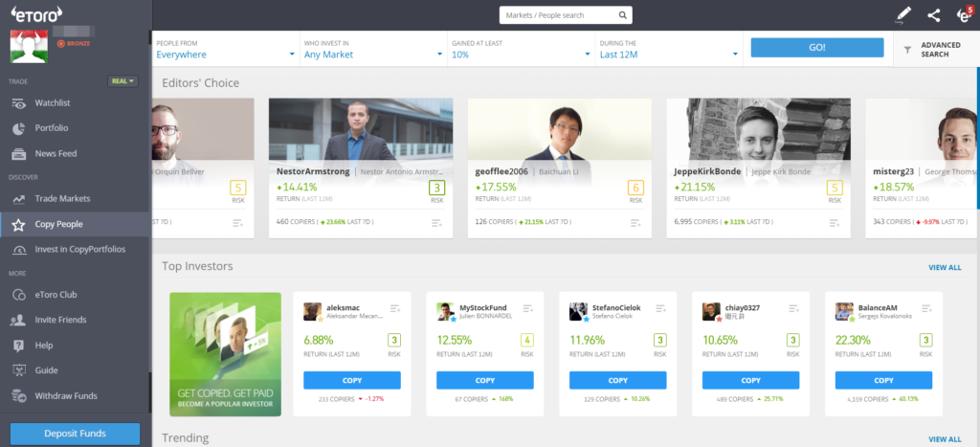Click the News Feed sidebar icon
The height and width of the screenshot is (447, 980).
(18, 154)
